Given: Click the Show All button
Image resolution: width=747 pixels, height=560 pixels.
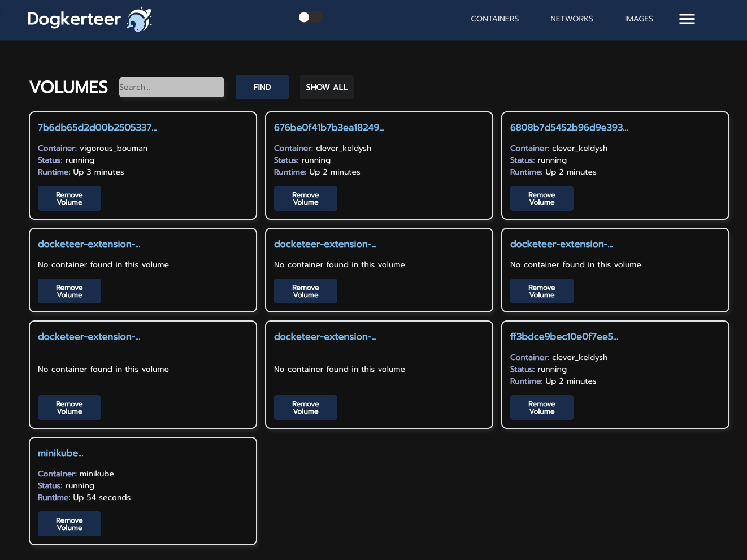Looking at the screenshot, I should 327,87.
